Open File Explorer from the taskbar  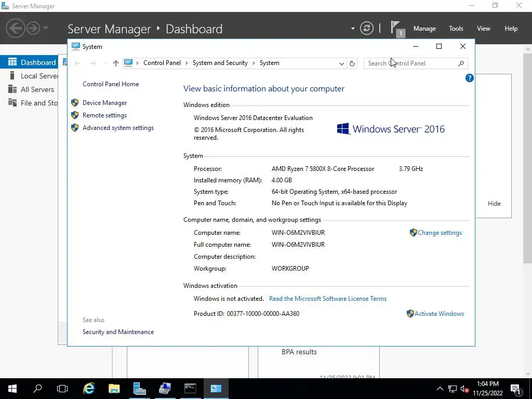point(114,389)
